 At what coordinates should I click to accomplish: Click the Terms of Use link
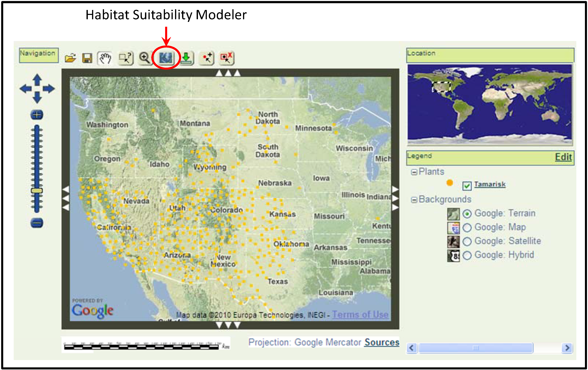pyautogui.click(x=360, y=315)
